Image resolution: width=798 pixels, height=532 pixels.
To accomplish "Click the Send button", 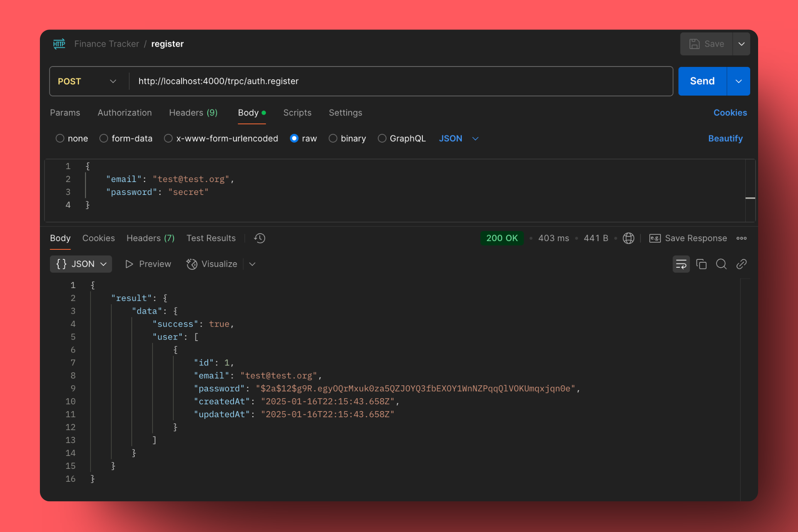I will click(x=702, y=81).
